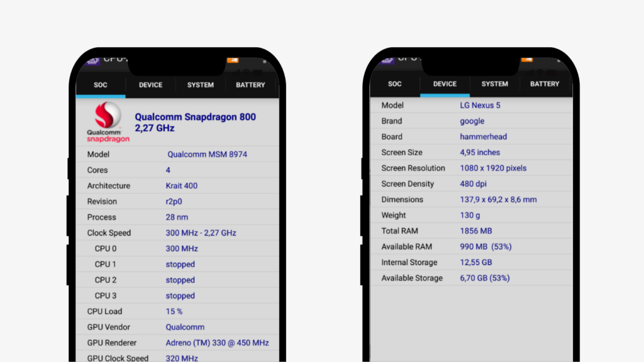Switch to DEVICE tab on the left phone
Image resolution: width=644 pixels, height=362 pixels.
(150, 85)
